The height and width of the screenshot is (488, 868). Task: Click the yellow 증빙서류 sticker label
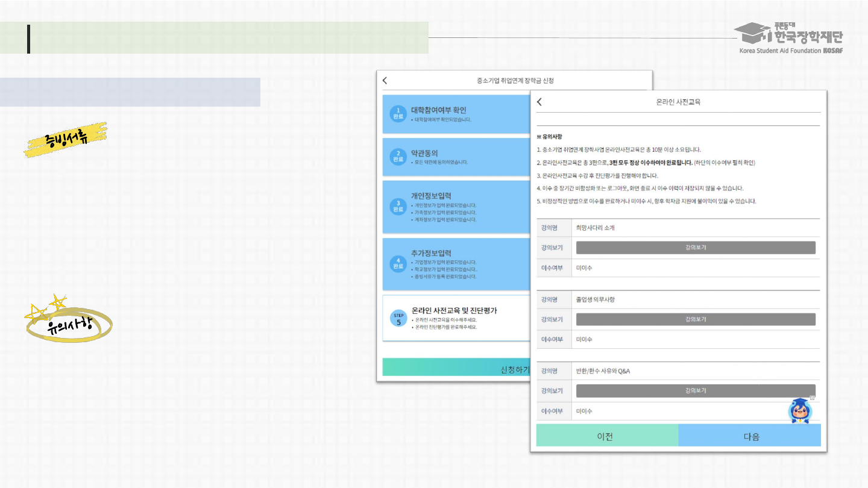66,139
